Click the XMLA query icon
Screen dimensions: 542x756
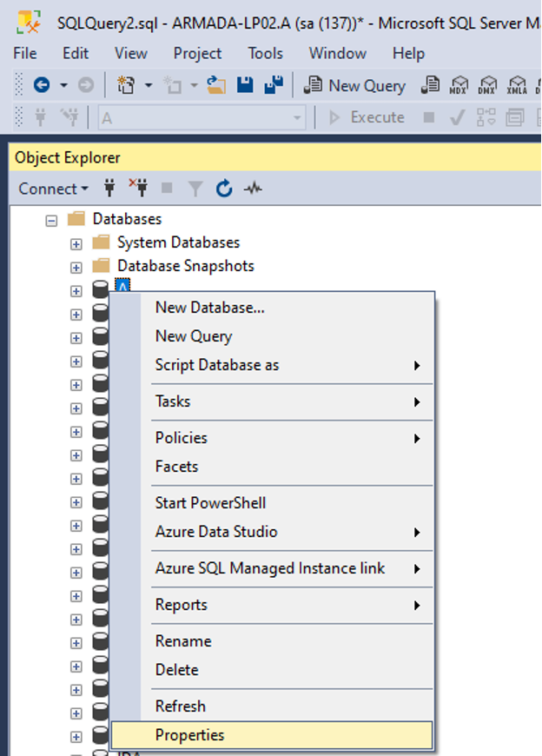click(x=517, y=85)
